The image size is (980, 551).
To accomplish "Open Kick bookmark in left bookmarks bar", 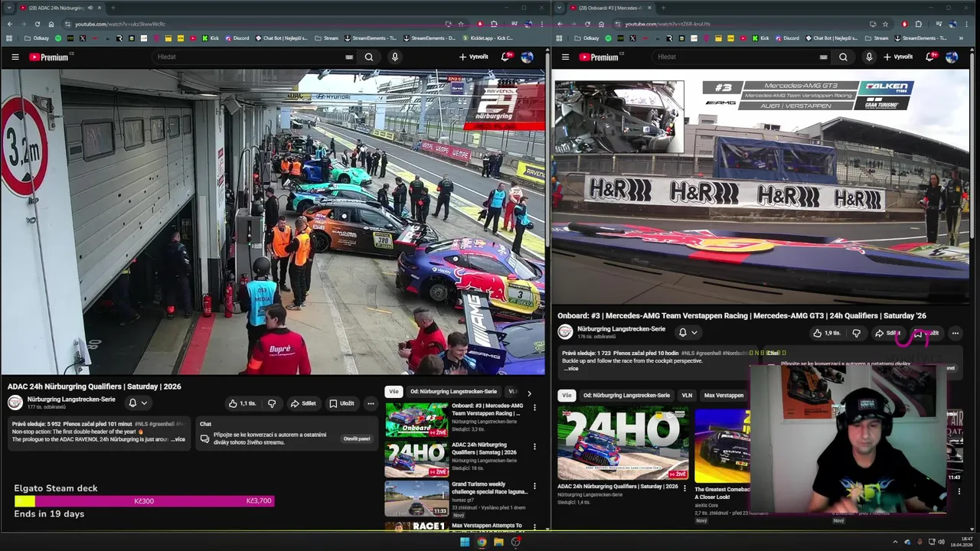I will coord(210,37).
